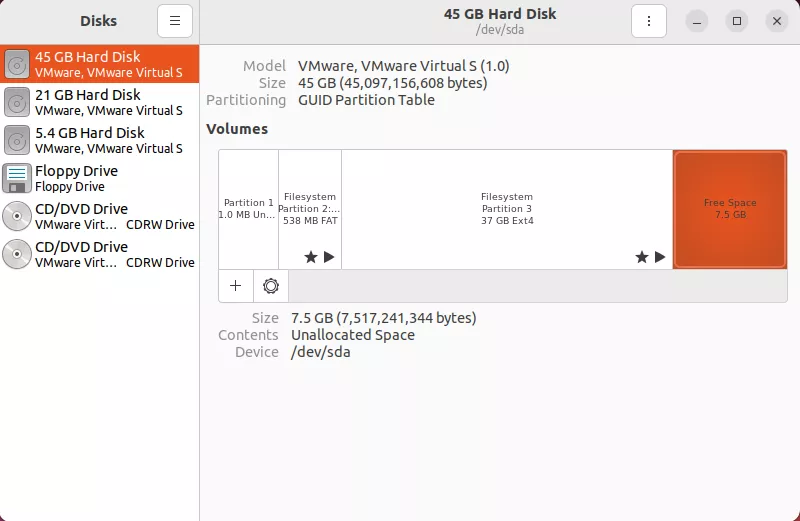
Task: Click the 45 GB Hard Disk drive icon
Action: [x=17, y=64]
